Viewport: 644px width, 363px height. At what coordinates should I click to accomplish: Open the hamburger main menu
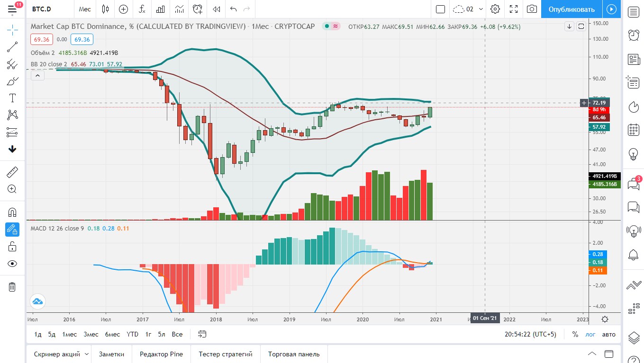(12, 9)
